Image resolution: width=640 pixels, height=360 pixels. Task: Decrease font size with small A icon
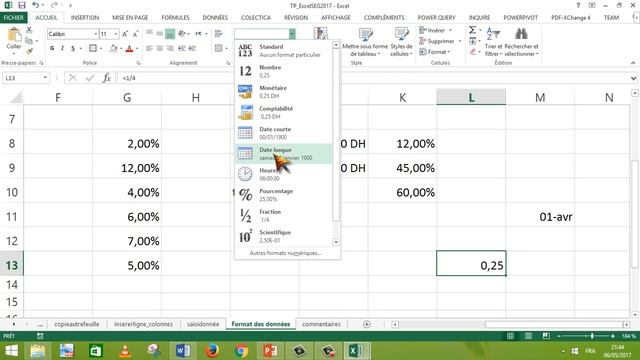(135, 34)
